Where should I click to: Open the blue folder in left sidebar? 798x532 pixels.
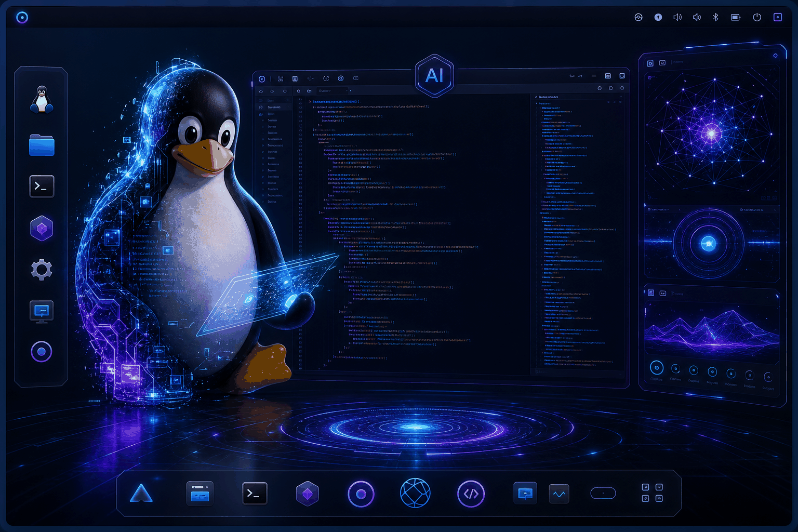(x=42, y=145)
